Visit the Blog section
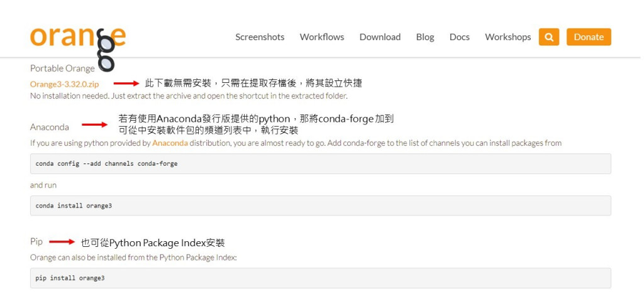The height and width of the screenshot is (294, 644). 425,37
